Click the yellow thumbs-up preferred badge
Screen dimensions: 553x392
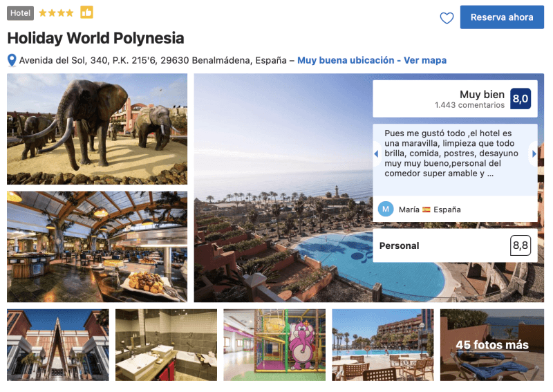86,12
